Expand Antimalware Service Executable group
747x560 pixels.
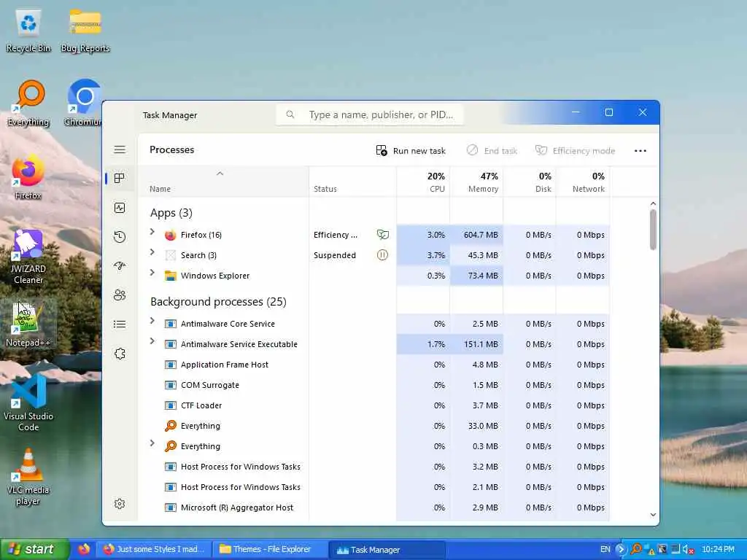tap(152, 341)
